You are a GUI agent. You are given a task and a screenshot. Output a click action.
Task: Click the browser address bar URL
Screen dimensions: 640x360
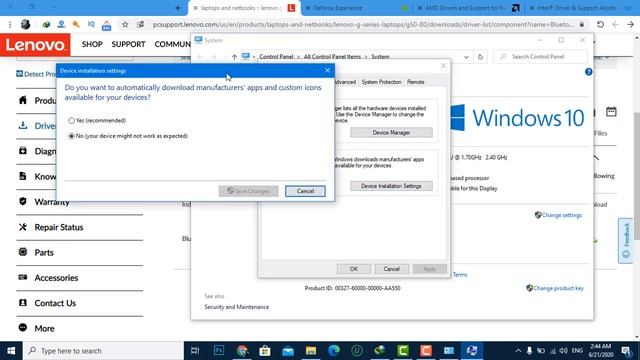pos(363,24)
